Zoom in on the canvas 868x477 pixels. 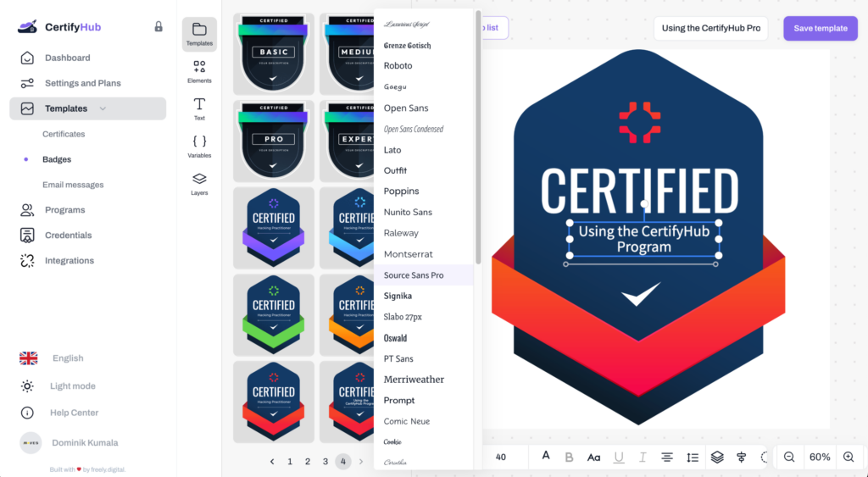(x=848, y=457)
